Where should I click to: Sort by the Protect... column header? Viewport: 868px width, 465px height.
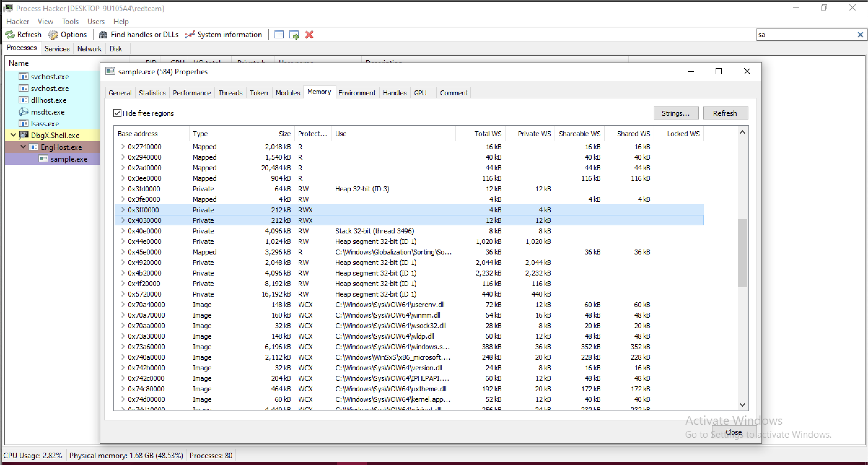313,134
